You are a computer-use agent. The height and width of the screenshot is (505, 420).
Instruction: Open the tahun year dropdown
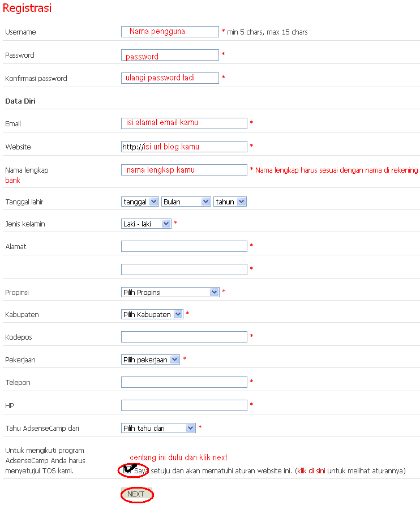(230, 202)
